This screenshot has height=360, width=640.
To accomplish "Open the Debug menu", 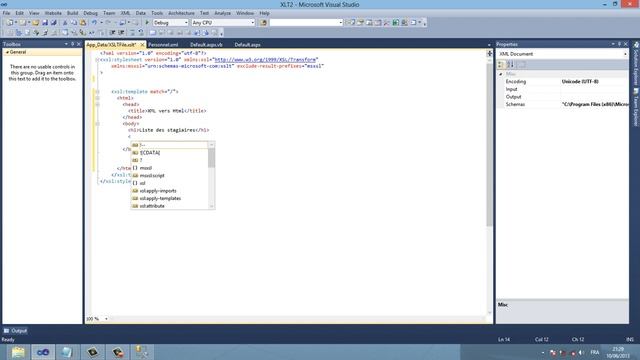I will tap(90, 13).
